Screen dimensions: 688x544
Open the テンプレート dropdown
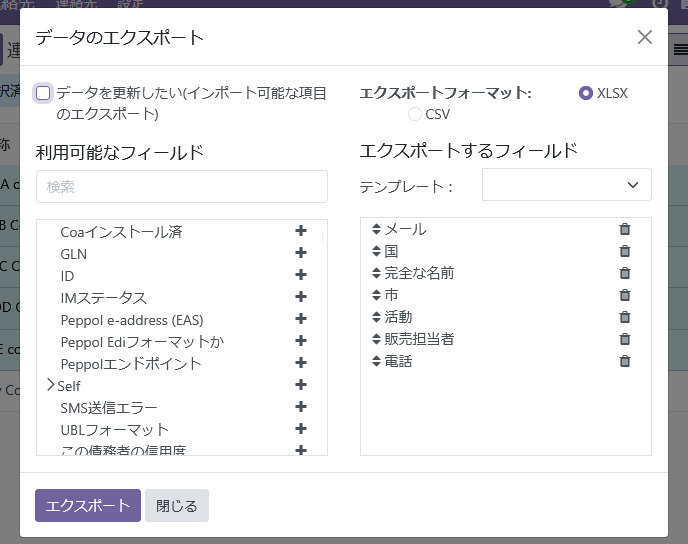[x=566, y=185]
